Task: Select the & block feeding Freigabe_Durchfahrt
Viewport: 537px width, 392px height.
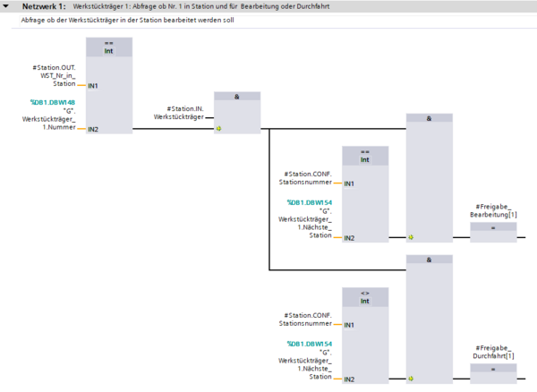Action: pyautogui.click(x=429, y=259)
